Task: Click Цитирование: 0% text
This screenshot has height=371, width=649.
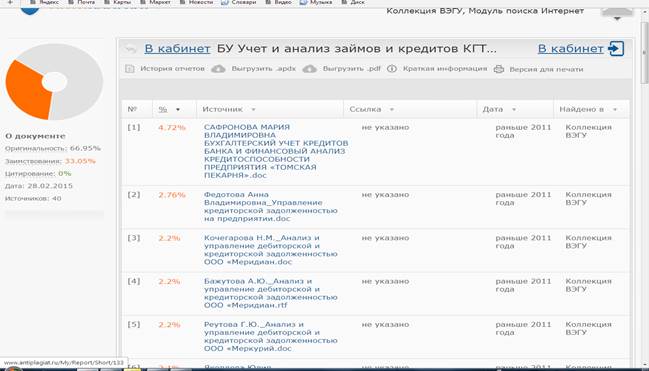Action: (38, 173)
